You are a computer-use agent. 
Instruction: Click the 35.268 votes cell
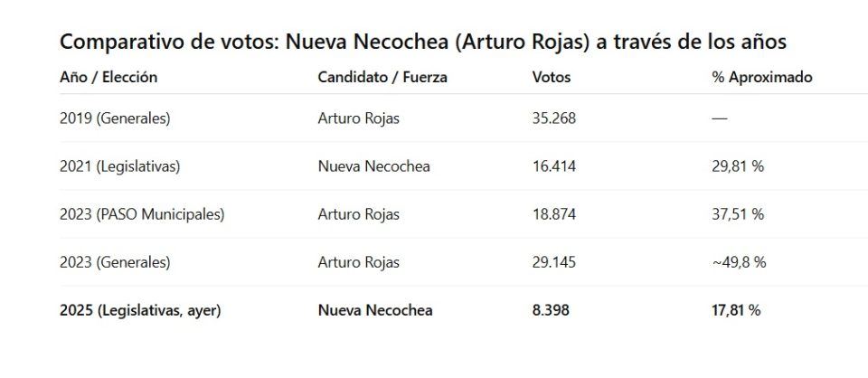[x=554, y=118]
